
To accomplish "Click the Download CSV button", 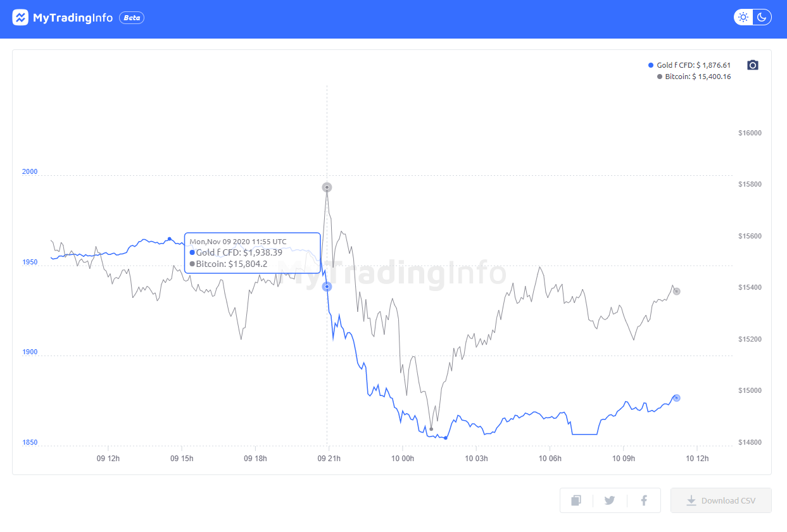I will 721,500.
